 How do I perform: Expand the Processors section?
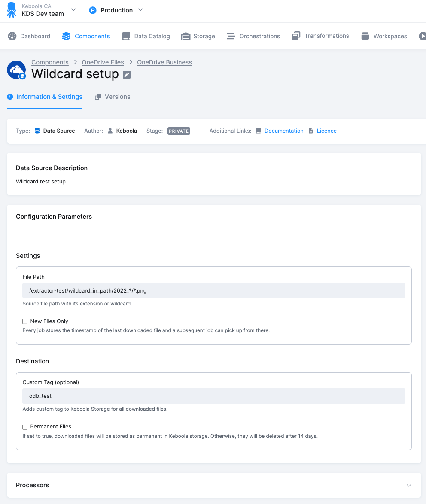coord(408,485)
